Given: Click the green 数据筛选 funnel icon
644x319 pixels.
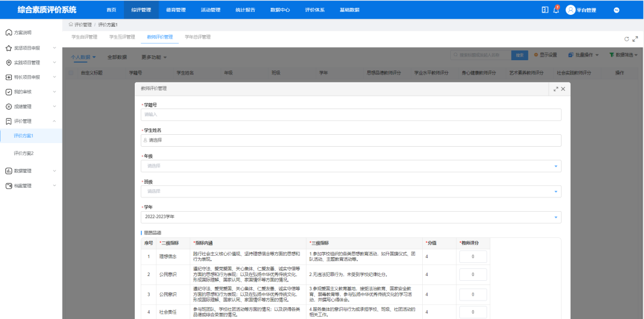Looking at the screenshot, I should (x=612, y=55).
